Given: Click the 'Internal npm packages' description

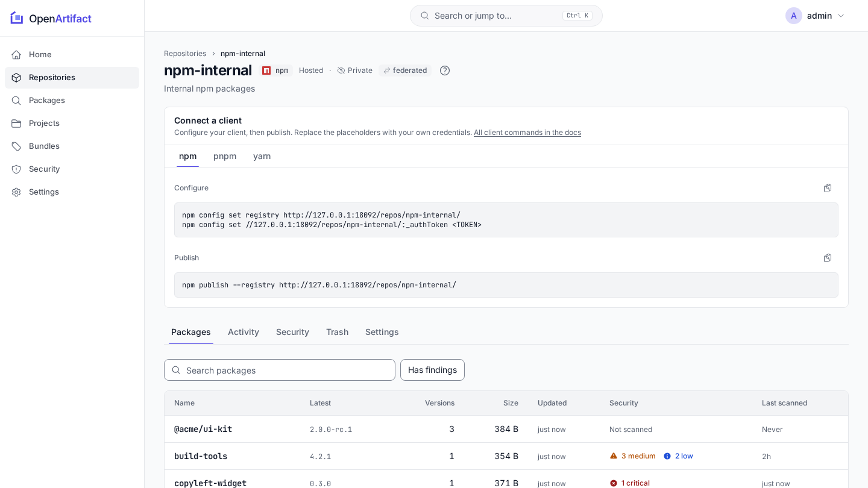Looking at the screenshot, I should (209, 89).
